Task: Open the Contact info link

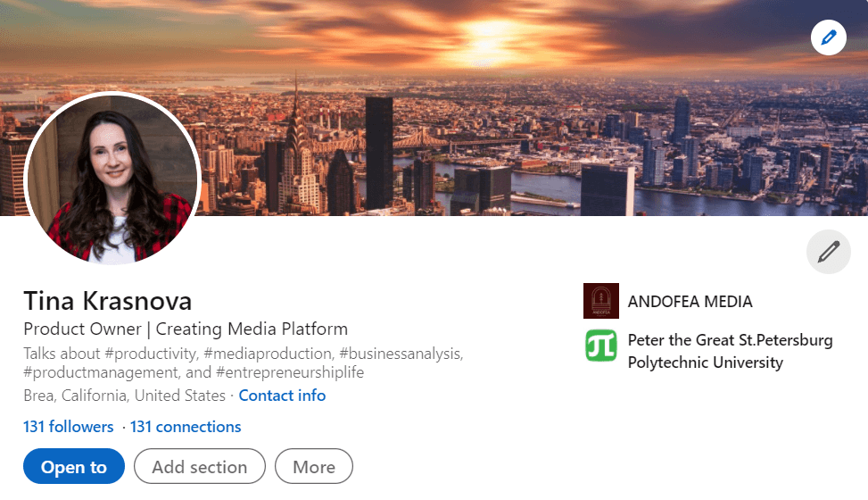Action: [x=282, y=396]
